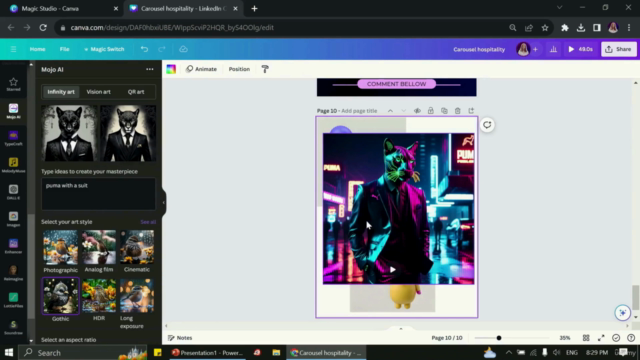Open the MelodyMuse sidebar app
The height and width of the screenshot is (360, 640).
[13, 165]
